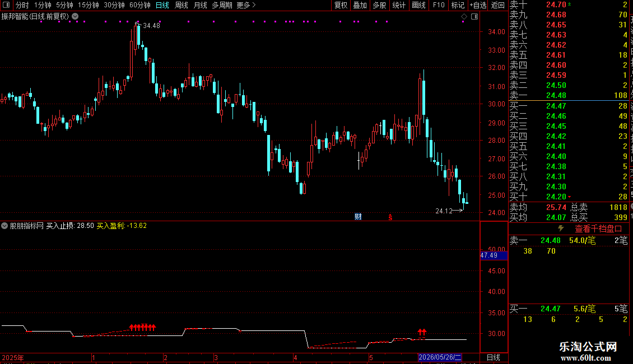Activate the 画线 drawing tool
This screenshot has width=633, height=364.
tap(418, 5)
